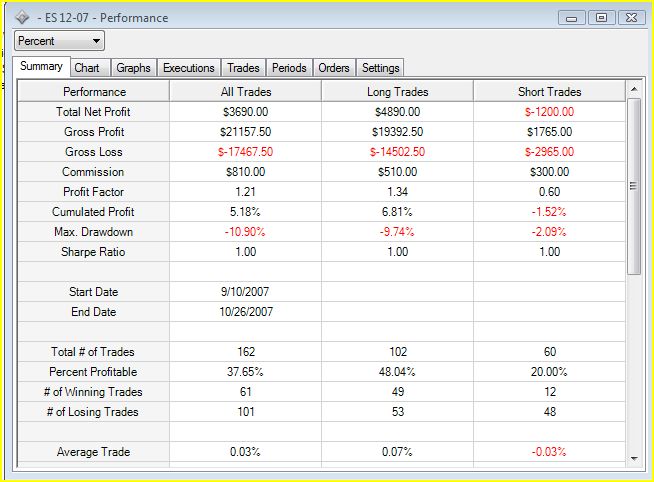Click the 48.04% percent profitable value
654x482 pixels.
coord(397,372)
